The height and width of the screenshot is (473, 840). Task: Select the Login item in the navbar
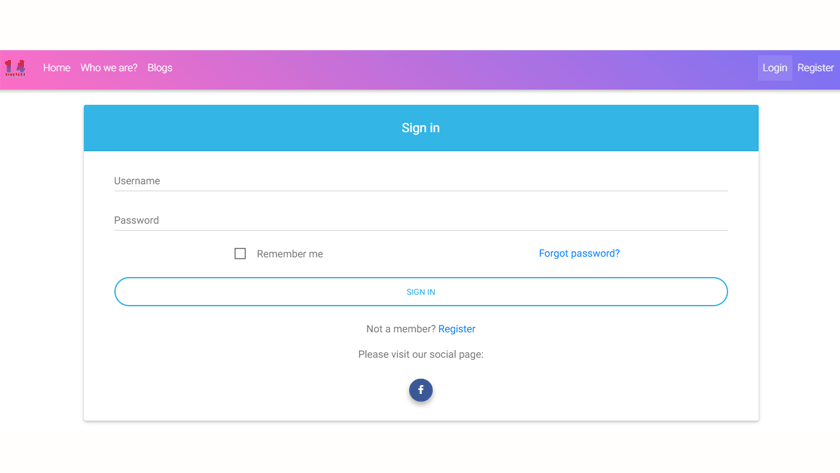(x=774, y=68)
